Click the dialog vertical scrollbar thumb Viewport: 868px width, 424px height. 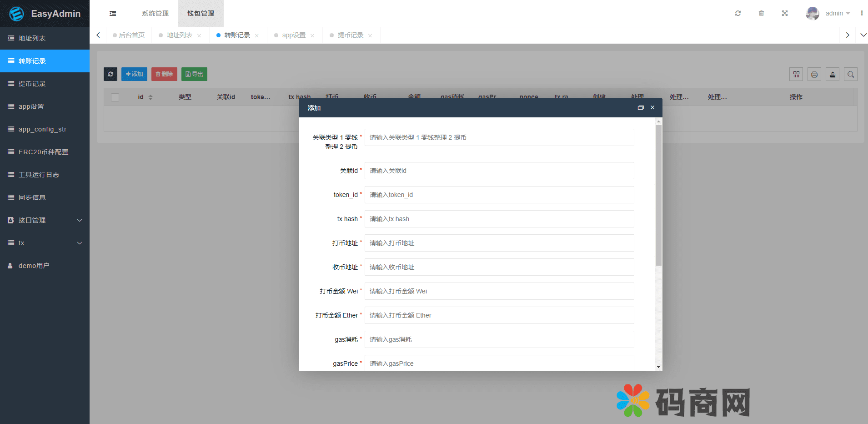[x=658, y=196]
